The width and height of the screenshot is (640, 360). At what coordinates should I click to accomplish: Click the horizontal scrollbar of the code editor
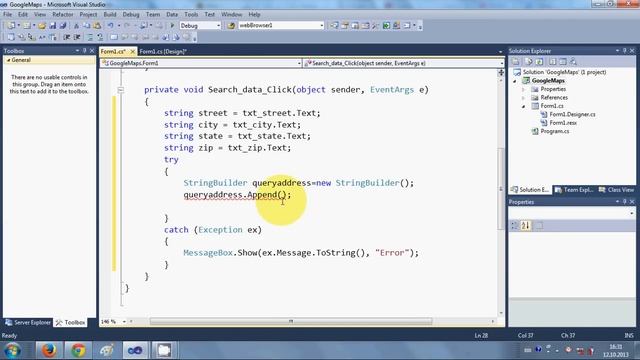coord(291,322)
